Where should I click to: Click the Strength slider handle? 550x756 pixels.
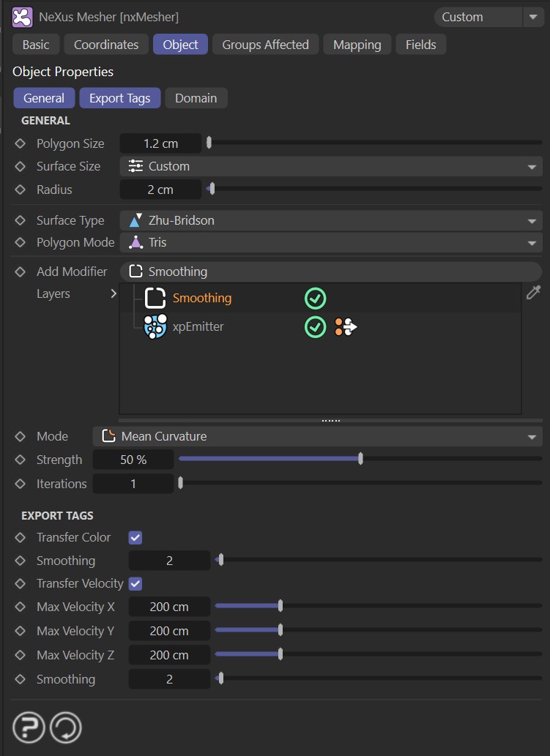tap(360, 460)
